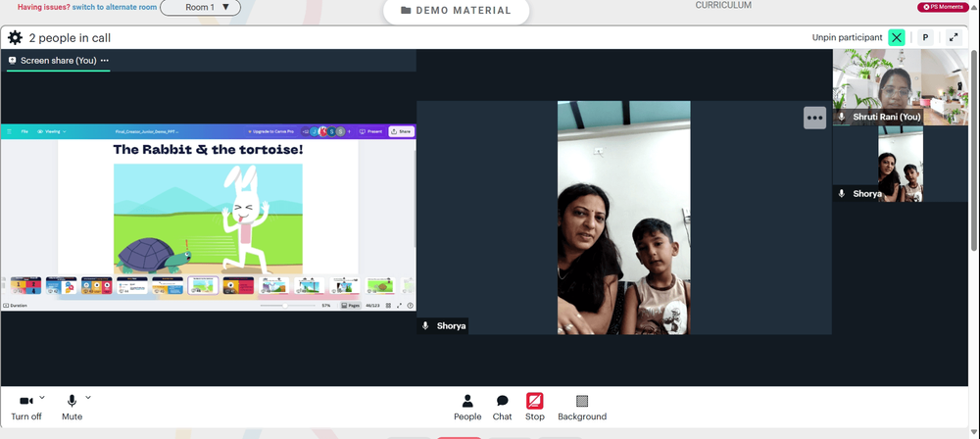Expand microphone device options chevron
This screenshot has height=439, width=980.
click(x=88, y=397)
